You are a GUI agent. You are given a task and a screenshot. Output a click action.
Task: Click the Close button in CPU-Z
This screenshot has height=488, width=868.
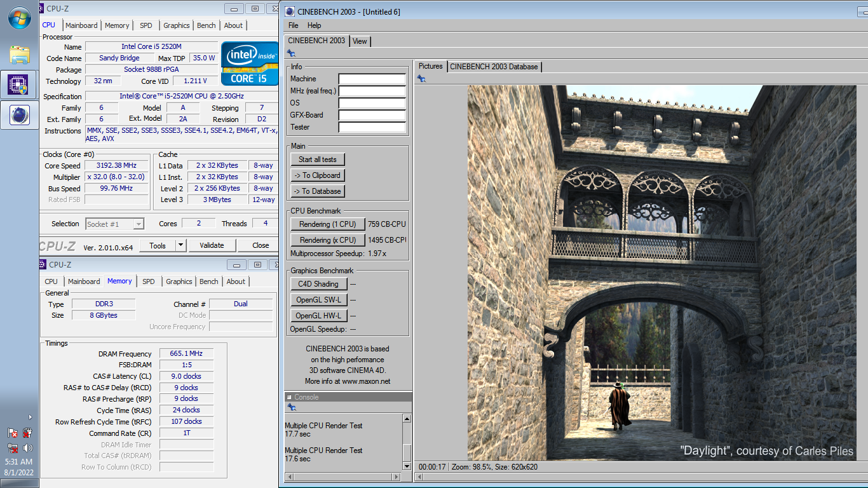pos(261,245)
